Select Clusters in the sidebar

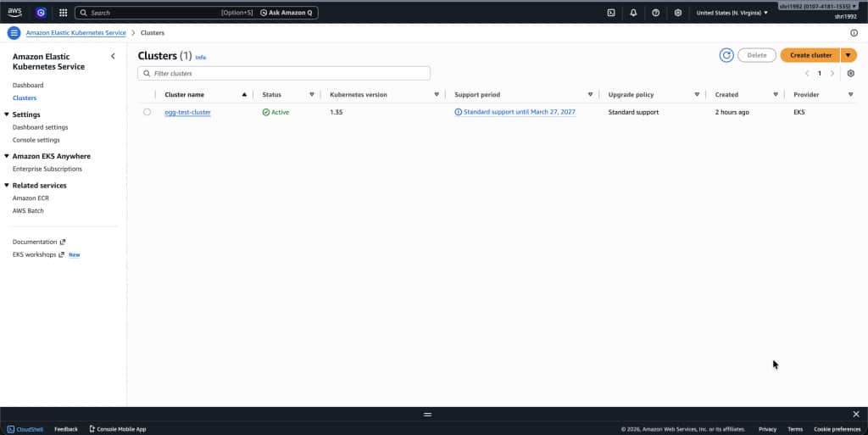click(25, 98)
